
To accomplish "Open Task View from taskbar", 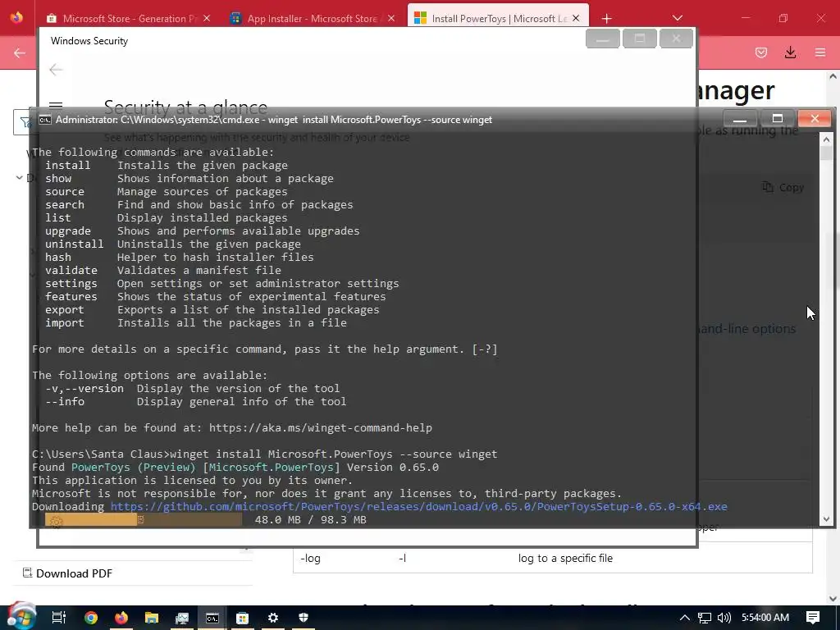I will [58, 618].
